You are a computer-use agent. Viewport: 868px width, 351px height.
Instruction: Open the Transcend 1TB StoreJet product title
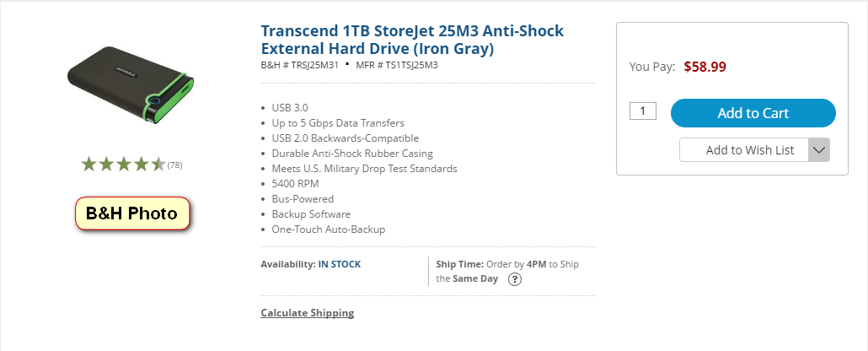(x=412, y=40)
